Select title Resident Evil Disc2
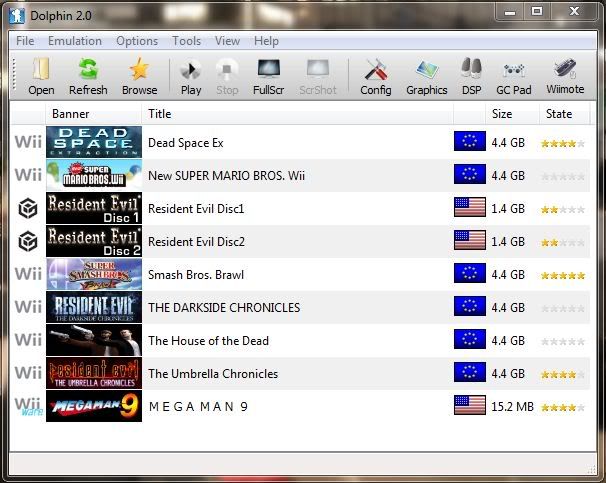The image size is (606, 483). [196, 242]
